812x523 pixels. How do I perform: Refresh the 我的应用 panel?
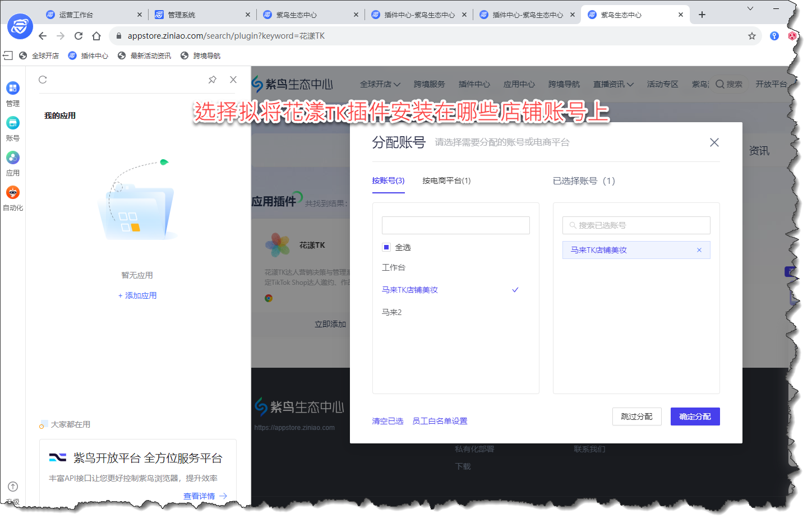click(43, 80)
